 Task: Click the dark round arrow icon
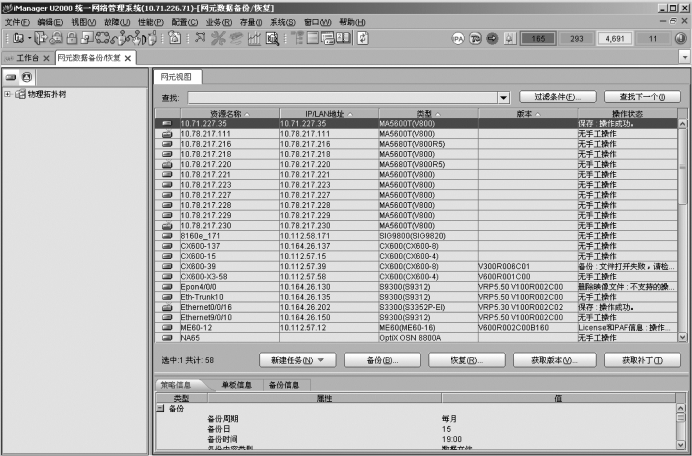click(x=492, y=39)
